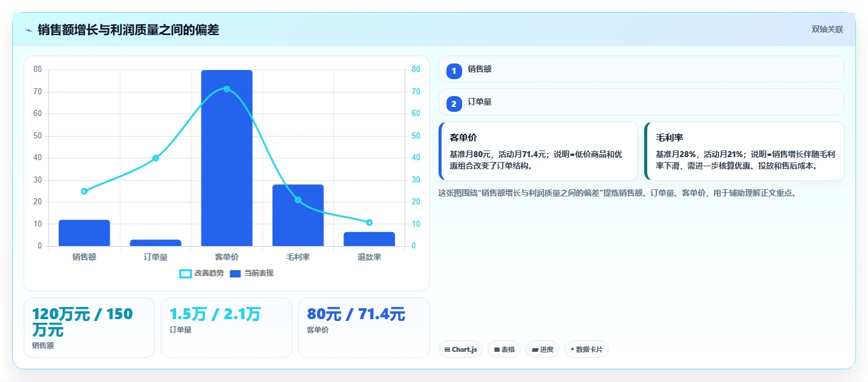Image resolution: width=868 pixels, height=382 pixels.
Task: Click the trend line peak point at 客单价
Action: tap(227, 89)
